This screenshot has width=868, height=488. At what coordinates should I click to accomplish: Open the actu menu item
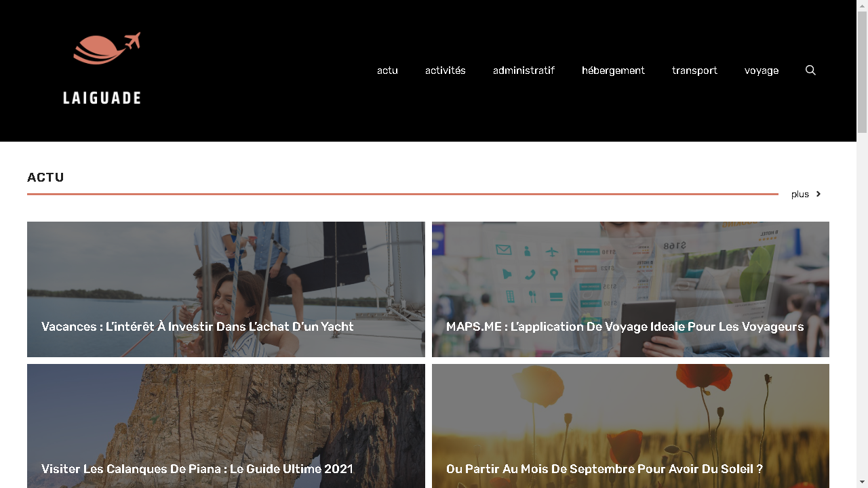(x=387, y=70)
